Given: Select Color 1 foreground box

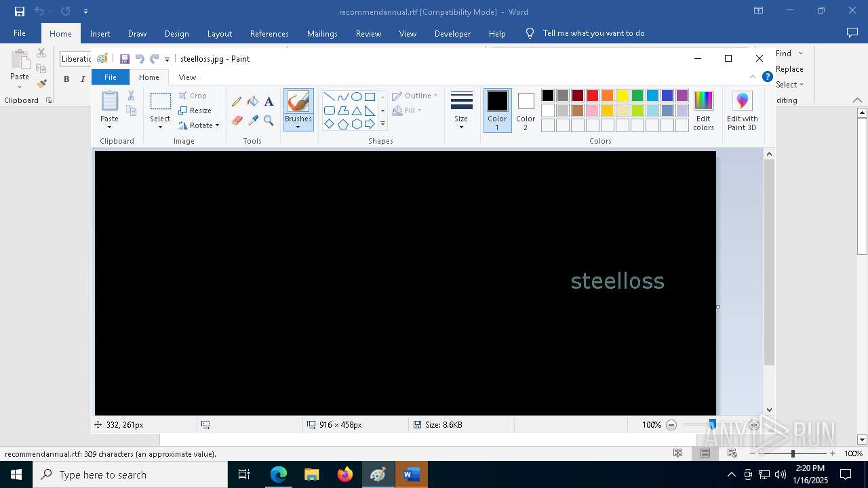Looking at the screenshot, I should point(497,110).
